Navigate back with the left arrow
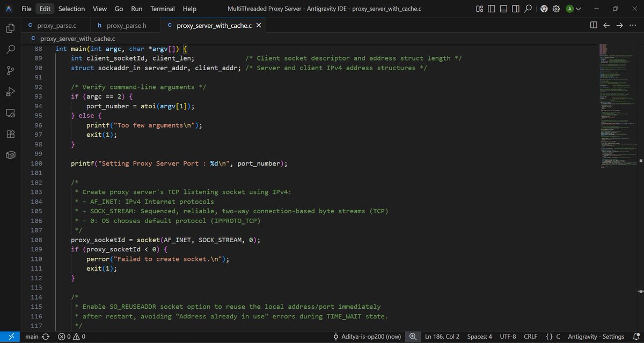Screen dimensions: 644x343 [606, 25]
